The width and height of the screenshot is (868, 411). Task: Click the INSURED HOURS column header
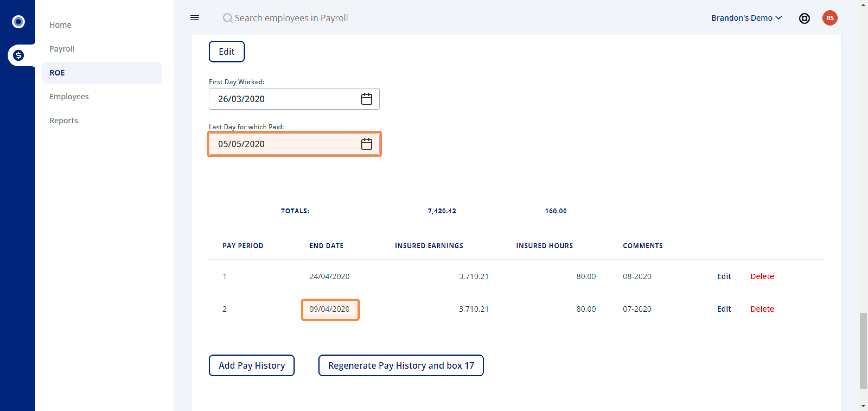click(x=544, y=246)
